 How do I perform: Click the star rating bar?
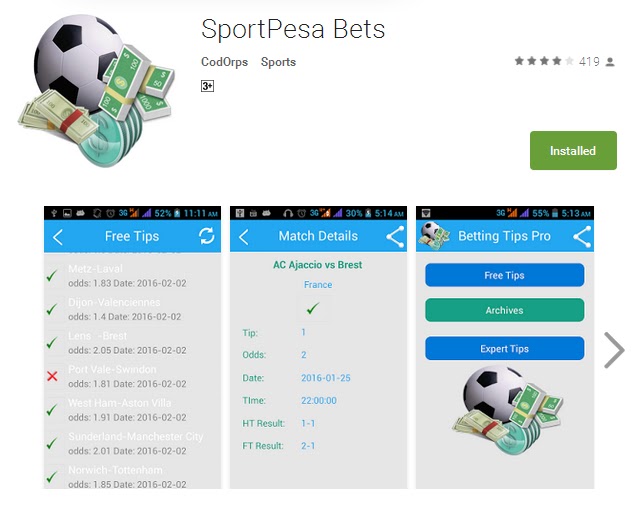[x=544, y=61]
